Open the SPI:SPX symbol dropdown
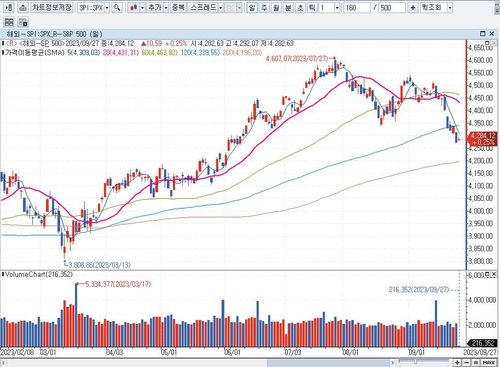Image resolution: width=500 pixels, height=367 pixels. [107, 7]
